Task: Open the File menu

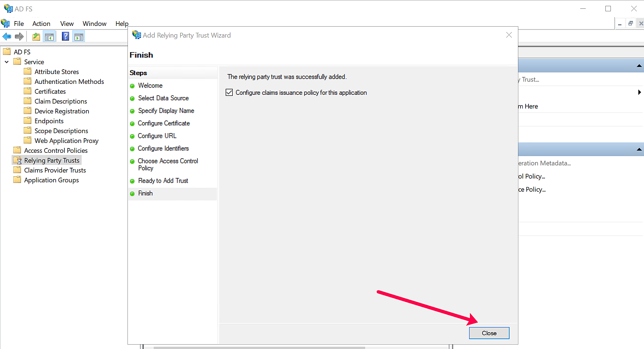Action: [19, 24]
